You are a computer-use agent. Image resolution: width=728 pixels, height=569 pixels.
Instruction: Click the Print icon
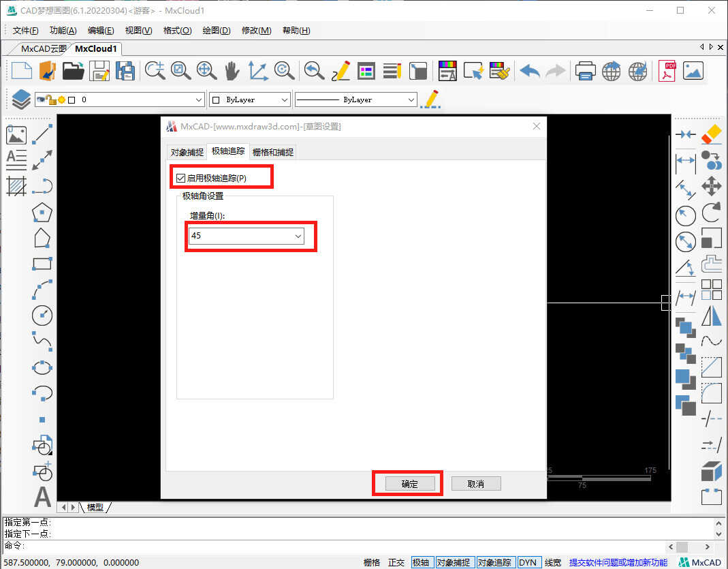point(585,71)
